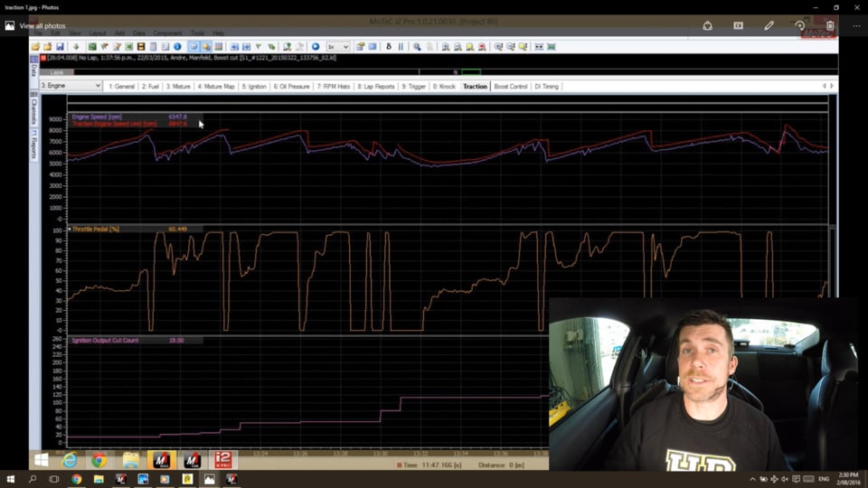The image size is (868, 488).
Task: Open the Reports side panel tab
Action: 33,145
